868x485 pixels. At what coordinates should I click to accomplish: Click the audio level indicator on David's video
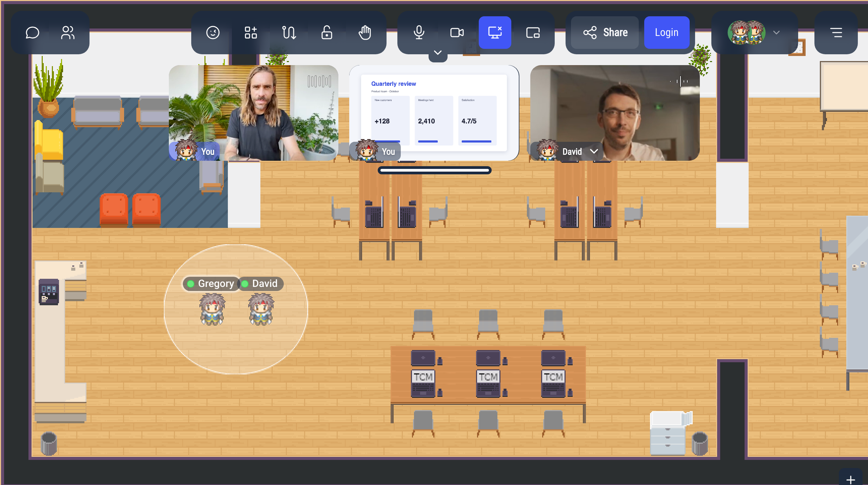[679, 81]
